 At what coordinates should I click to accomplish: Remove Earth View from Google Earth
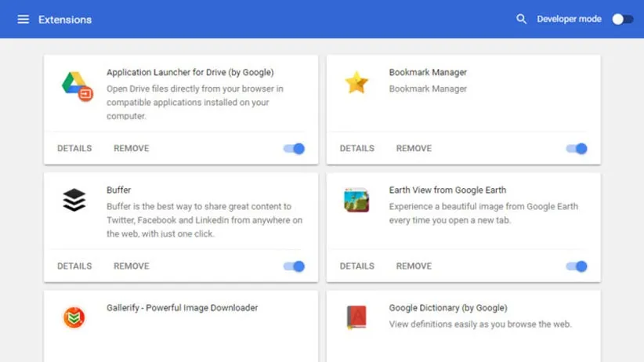tap(414, 266)
